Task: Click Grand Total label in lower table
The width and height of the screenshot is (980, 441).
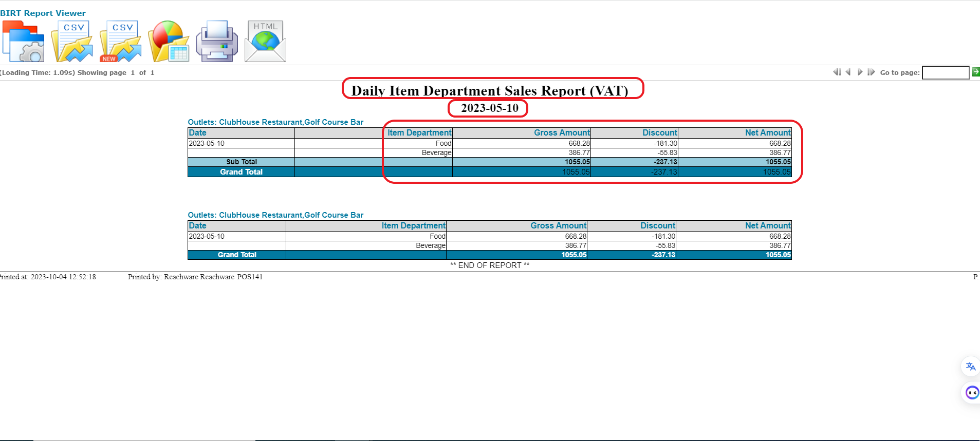Action: pos(237,255)
